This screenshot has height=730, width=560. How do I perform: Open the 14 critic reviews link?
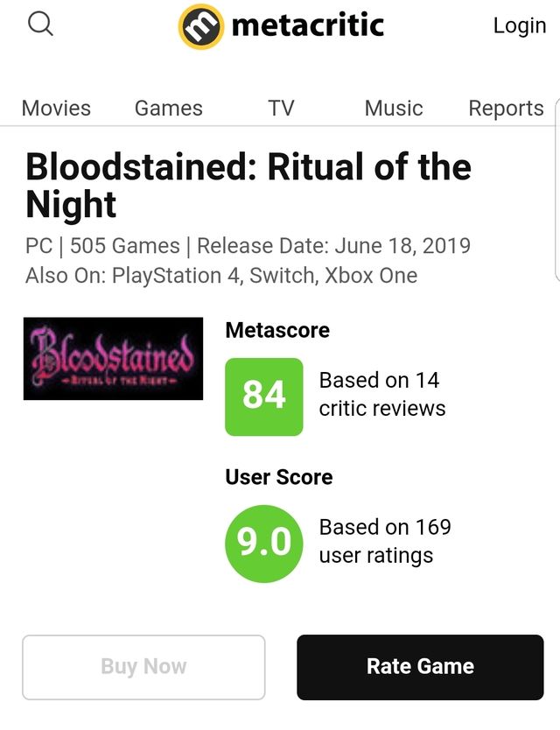[381, 394]
